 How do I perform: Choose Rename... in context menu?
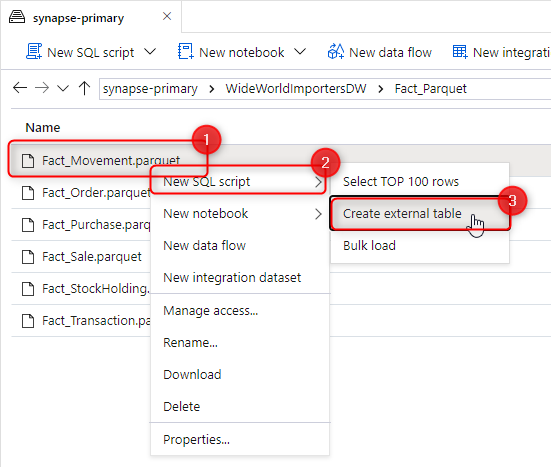click(x=240, y=343)
